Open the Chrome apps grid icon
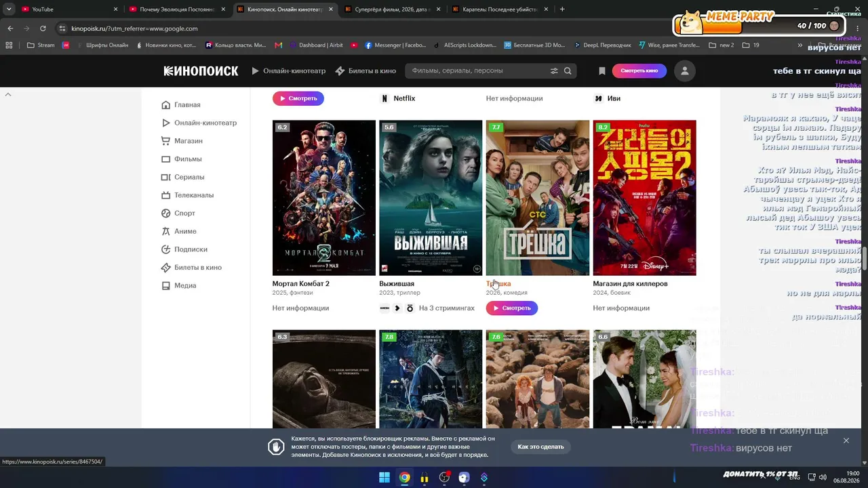Image resolution: width=868 pixels, height=488 pixels. click(x=9, y=45)
